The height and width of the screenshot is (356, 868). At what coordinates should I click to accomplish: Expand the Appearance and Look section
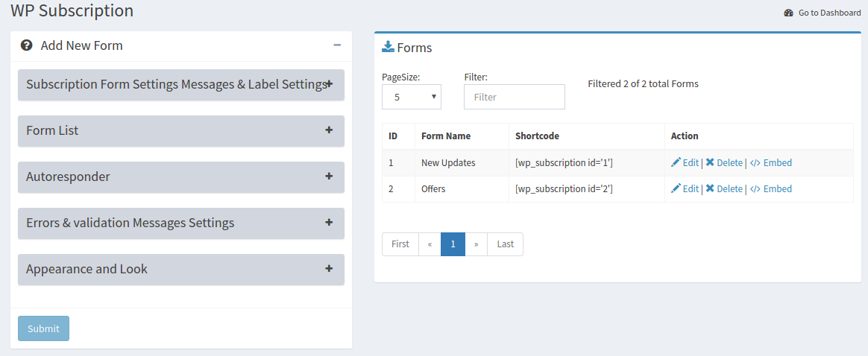[181, 269]
